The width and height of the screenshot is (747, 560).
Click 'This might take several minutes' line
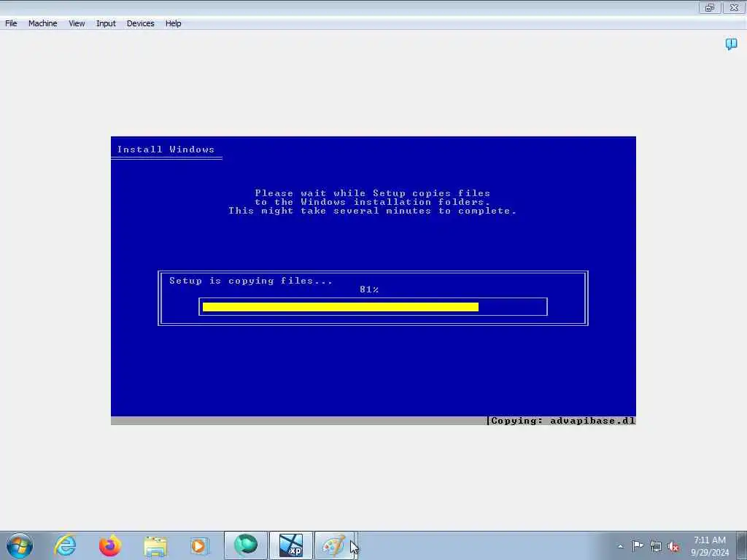(x=373, y=211)
